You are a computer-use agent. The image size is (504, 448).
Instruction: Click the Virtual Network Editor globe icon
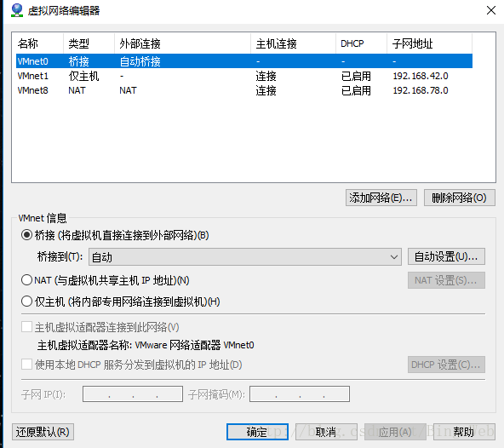17,10
